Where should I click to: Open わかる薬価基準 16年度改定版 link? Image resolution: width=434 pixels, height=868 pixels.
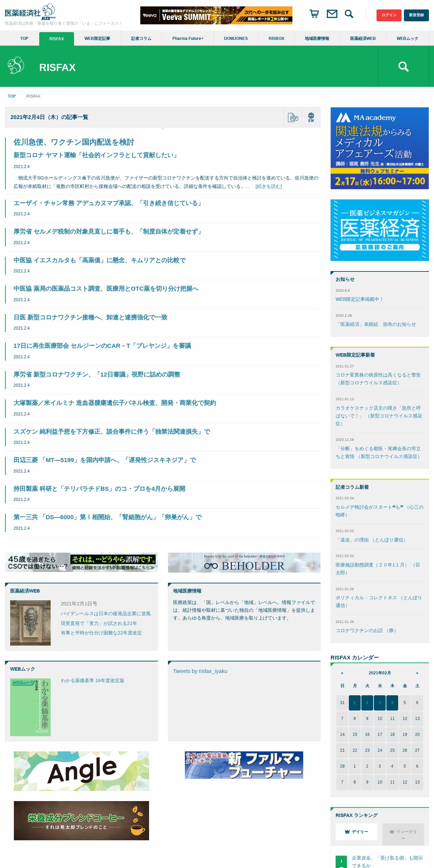click(x=93, y=680)
